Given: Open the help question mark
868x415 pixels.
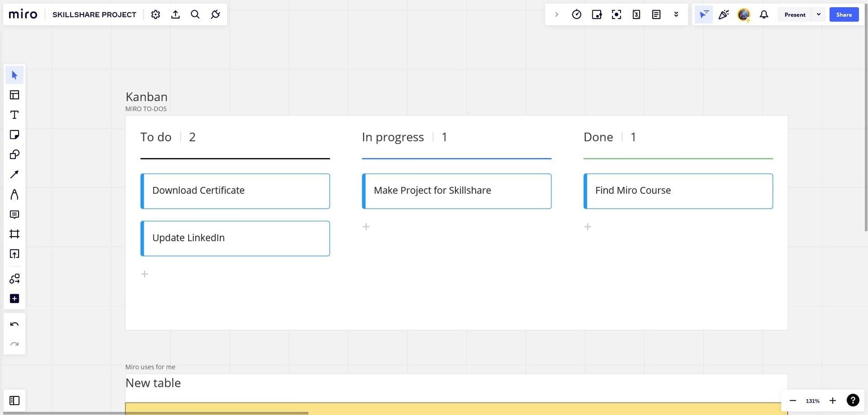Looking at the screenshot, I should [853, 400].
